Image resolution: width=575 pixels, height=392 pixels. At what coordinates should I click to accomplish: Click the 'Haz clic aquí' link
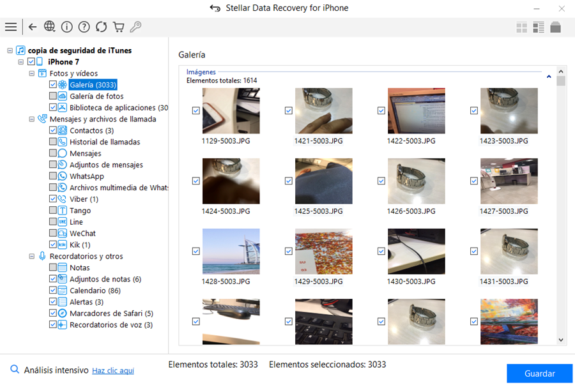click(113, 370)
